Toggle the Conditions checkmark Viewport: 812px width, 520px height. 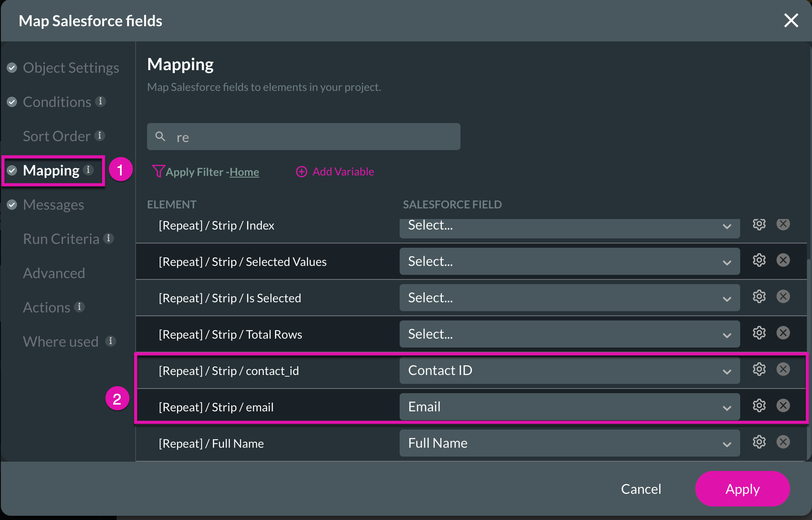tap(13, 101)
